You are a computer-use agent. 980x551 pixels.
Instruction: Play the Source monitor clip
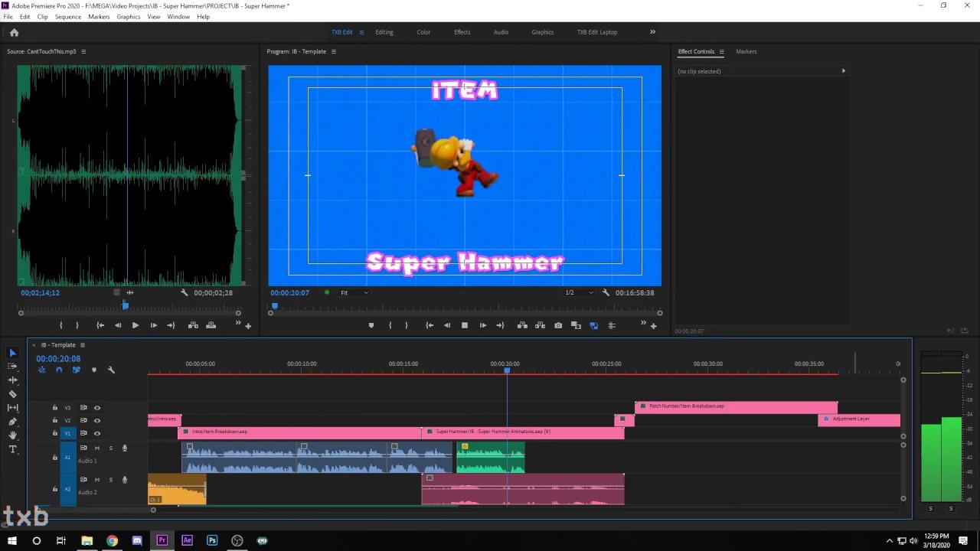[x=136, y=325]
